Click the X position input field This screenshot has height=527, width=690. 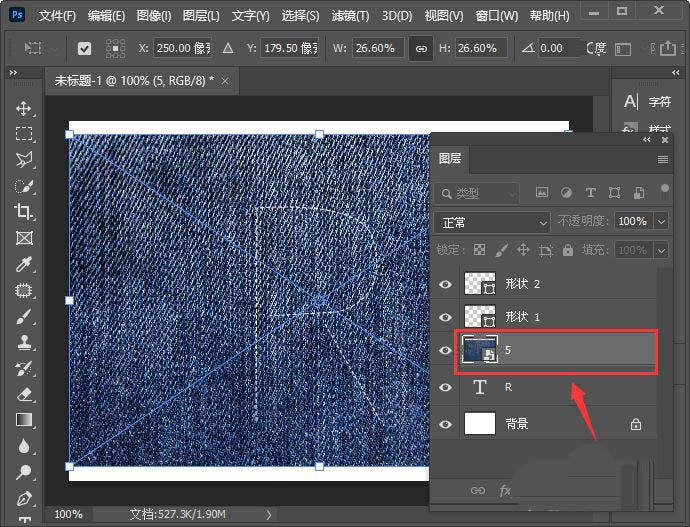coord(183,48)
